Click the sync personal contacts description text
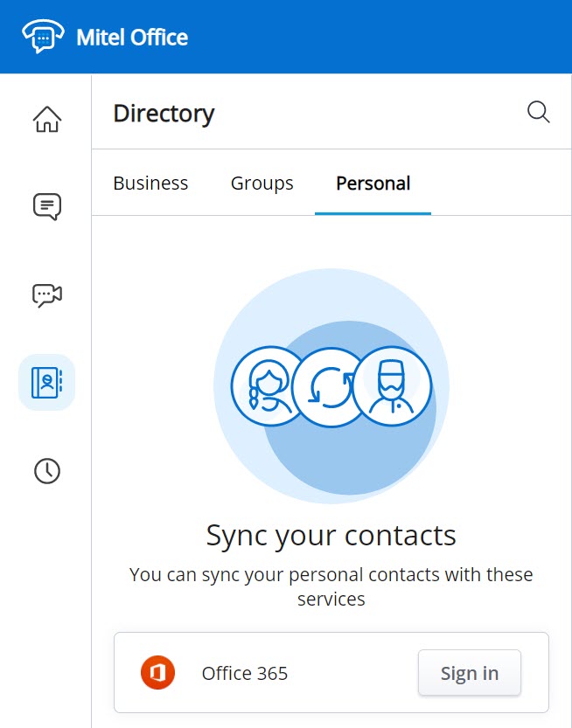Screen dimensions: 572x728 point(331,587)
